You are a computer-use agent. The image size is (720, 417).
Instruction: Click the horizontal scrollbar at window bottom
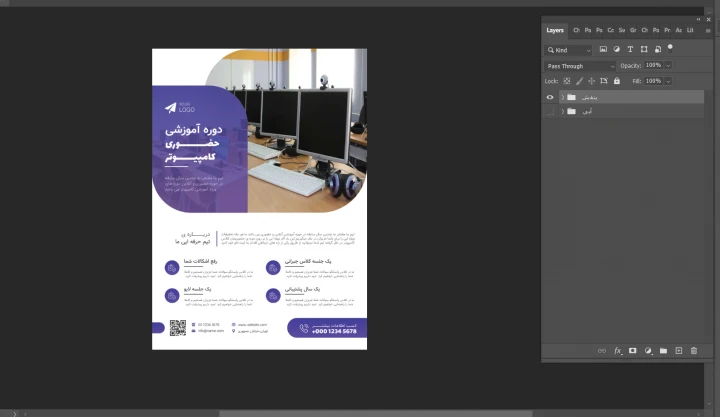click(x=376, y=414)
